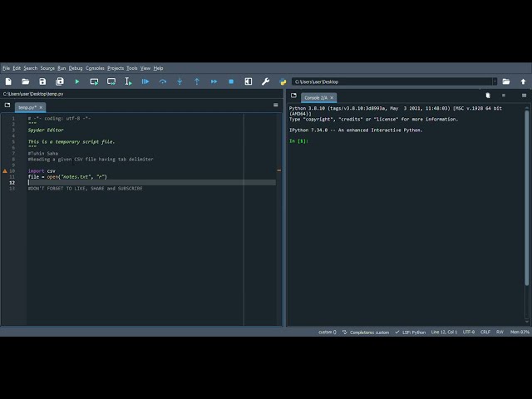Open the editor pane options hamburger menu

275,106
